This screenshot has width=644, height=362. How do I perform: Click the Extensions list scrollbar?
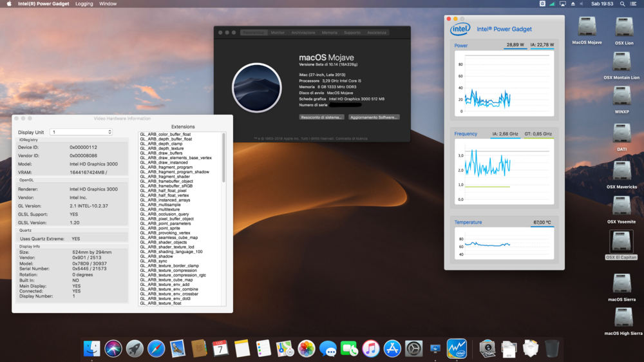click(223, 158)
